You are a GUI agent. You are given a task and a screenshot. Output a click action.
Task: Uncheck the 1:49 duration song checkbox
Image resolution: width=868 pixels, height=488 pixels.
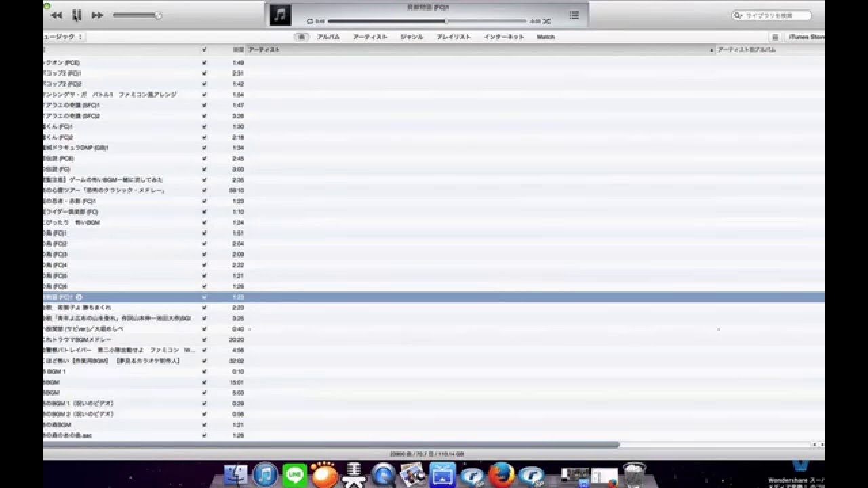(204, 62)
